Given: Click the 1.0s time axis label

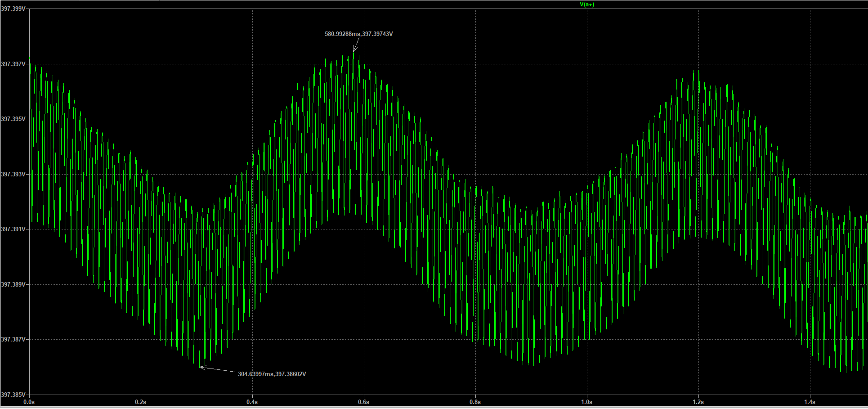Looking at the screenshot, I should tap(587, 402).
